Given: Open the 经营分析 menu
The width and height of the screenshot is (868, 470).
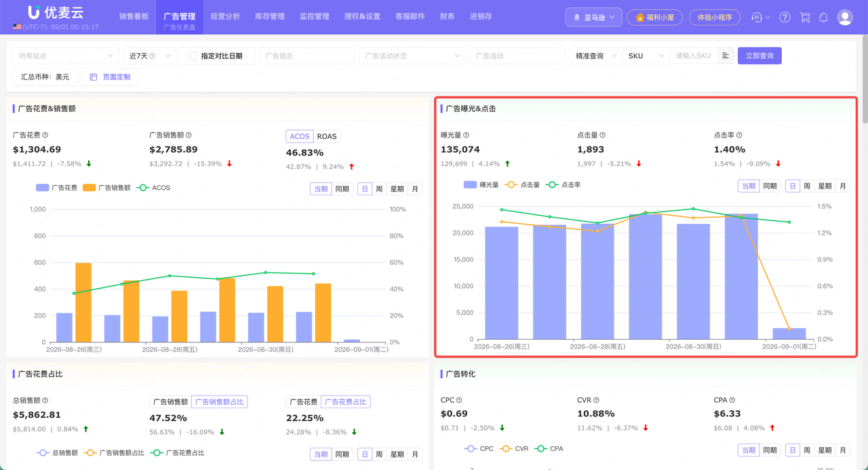Looking at the screenshot, I should tap(225, 16).
